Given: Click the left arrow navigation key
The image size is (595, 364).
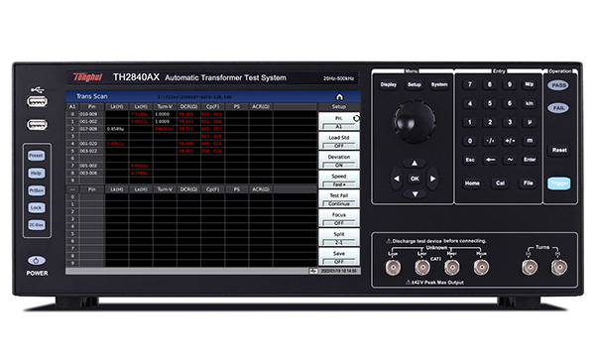Looking at the screenshot, I should 397,179.
